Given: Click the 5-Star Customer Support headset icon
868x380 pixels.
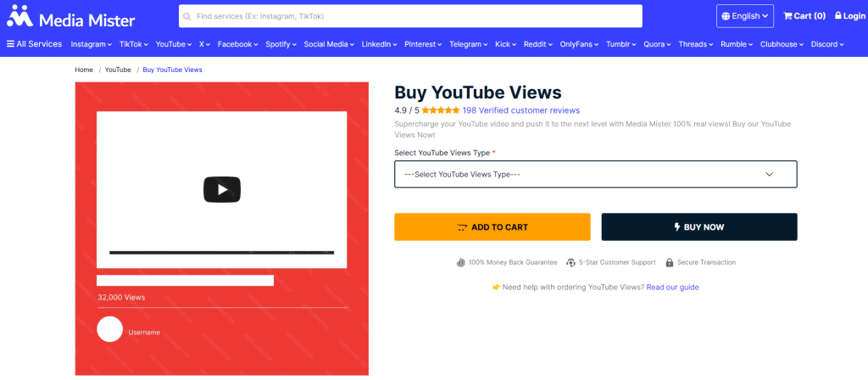Looking at the screenshot, I should coord(570,263).
